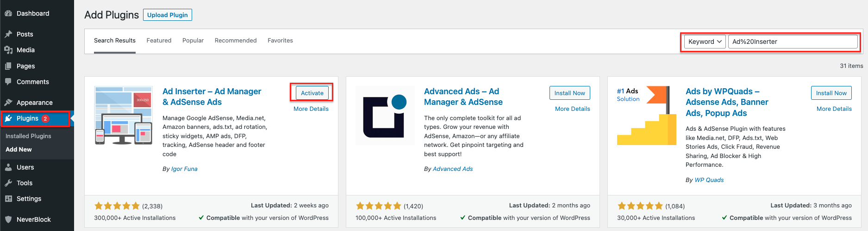Viewport: 868px width, 231px height.
Task: Switch to the Recommended tab
Action: (x=236, y=41)
